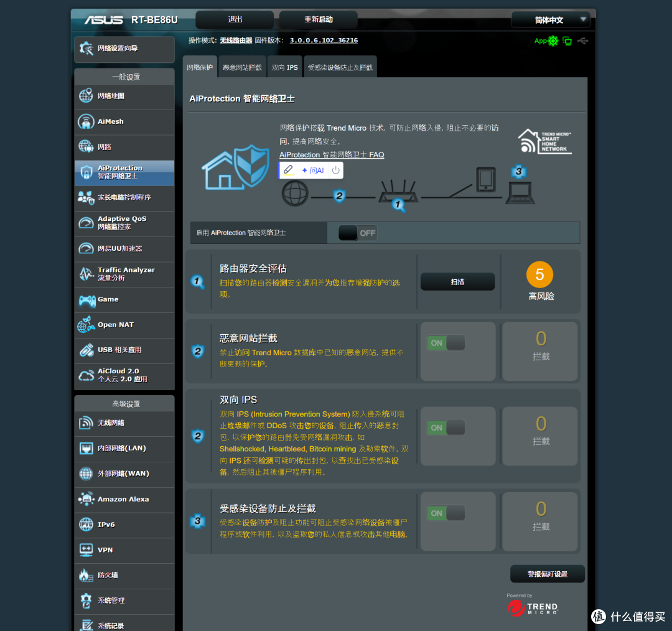
Task: Click the 问AI button in popup
Action: tap(313, 170)
